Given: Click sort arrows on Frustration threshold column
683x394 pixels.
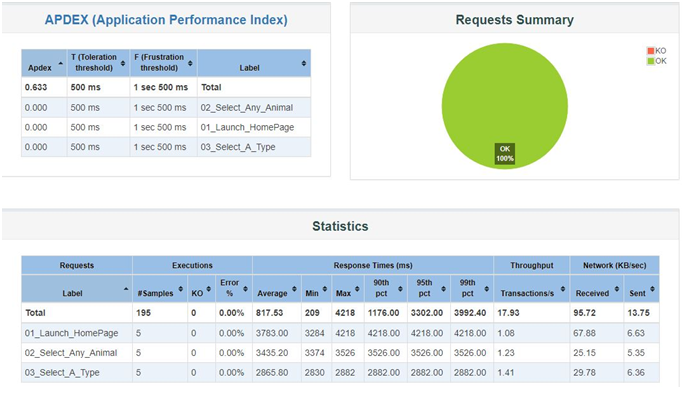Looking at the screenshot, I should (190, 64).
